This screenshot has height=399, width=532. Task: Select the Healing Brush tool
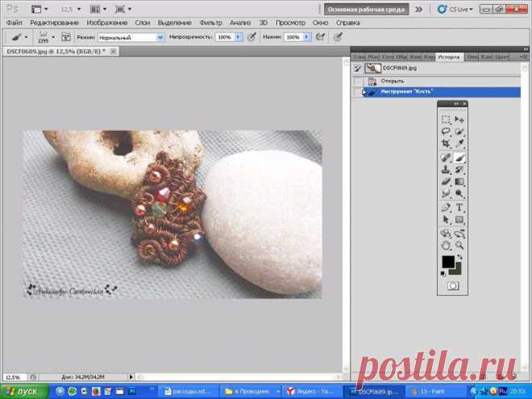click(446, 158)
